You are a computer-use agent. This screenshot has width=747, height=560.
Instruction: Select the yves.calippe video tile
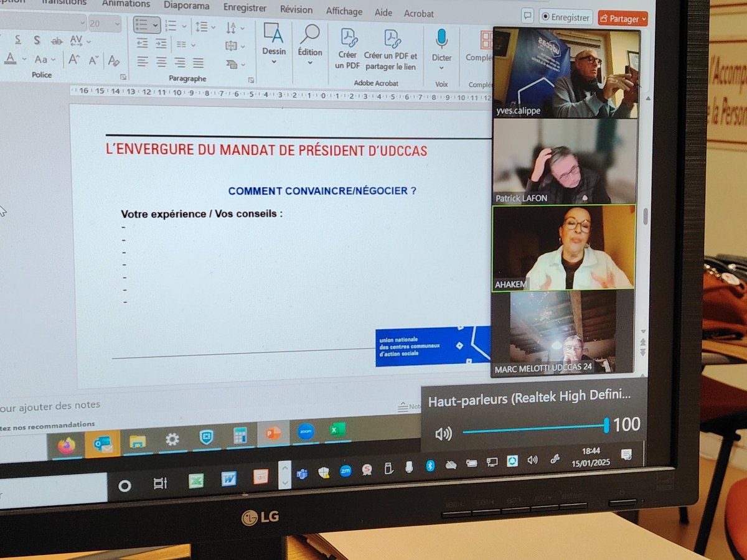coord(566,73)
